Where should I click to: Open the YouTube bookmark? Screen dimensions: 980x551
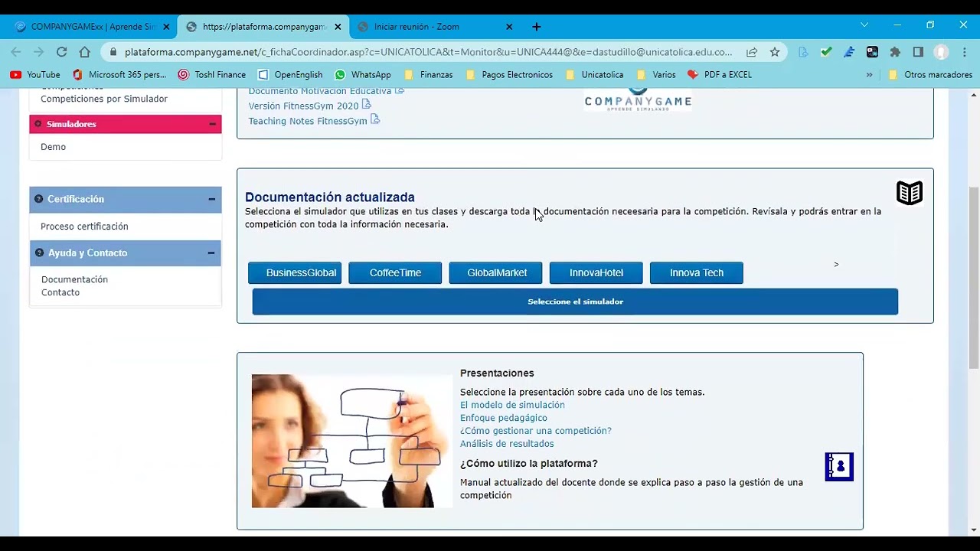coord(35,75)
